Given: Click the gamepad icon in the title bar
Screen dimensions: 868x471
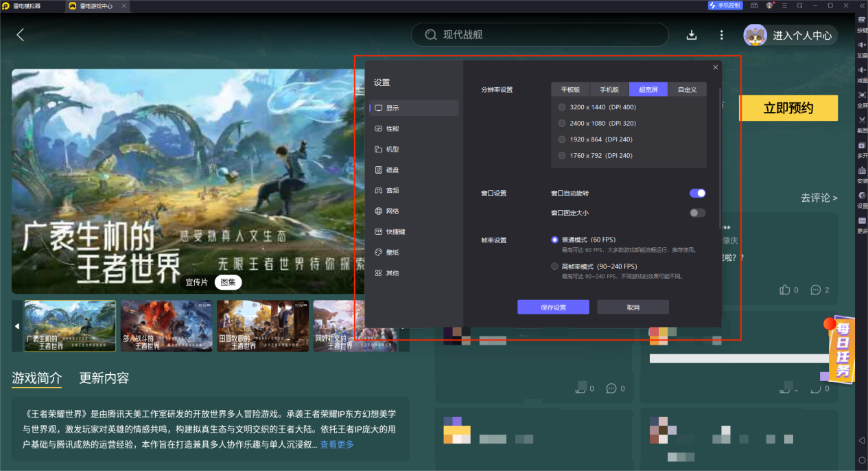Looking at the screenshot, I should [754, 5].
